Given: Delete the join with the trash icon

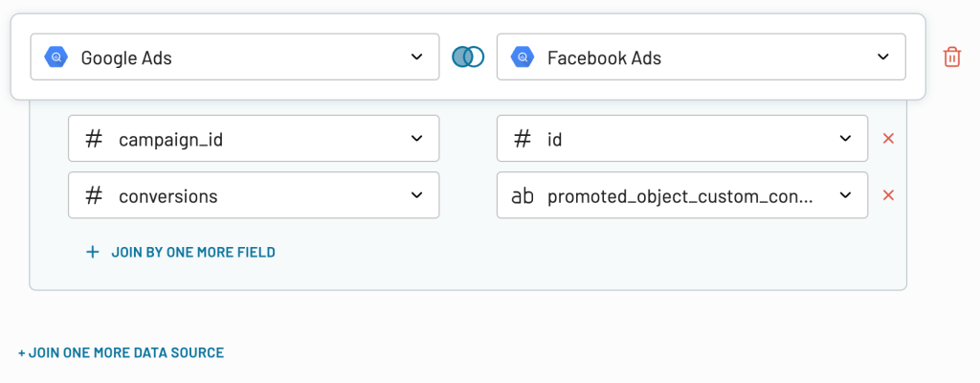Looking at the screenshot, I should 952,56.
